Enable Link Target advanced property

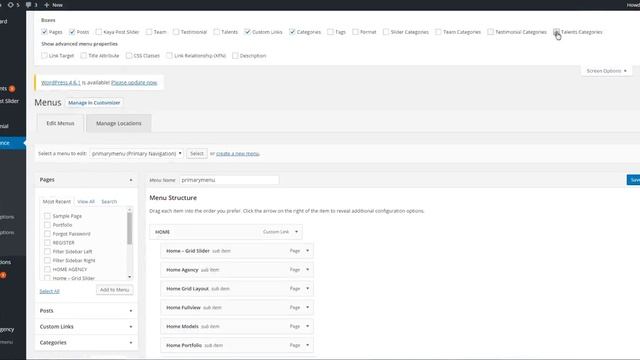point(44,56)
